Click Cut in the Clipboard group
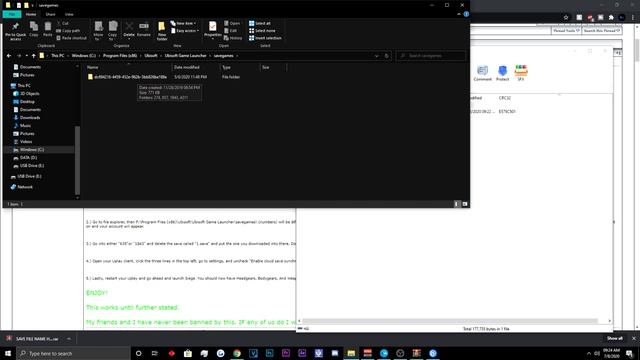640x360 pixels. (63, 23)
